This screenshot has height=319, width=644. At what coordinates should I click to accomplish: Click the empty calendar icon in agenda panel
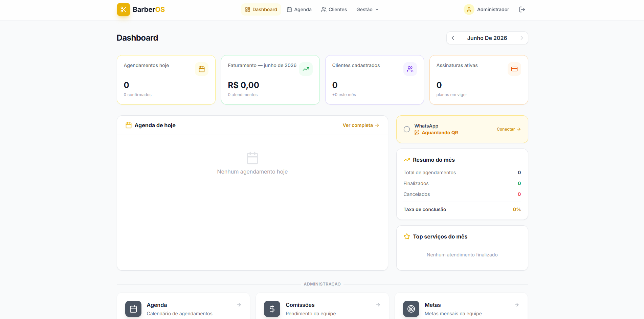pyautogui.click(x=252, y=158)
